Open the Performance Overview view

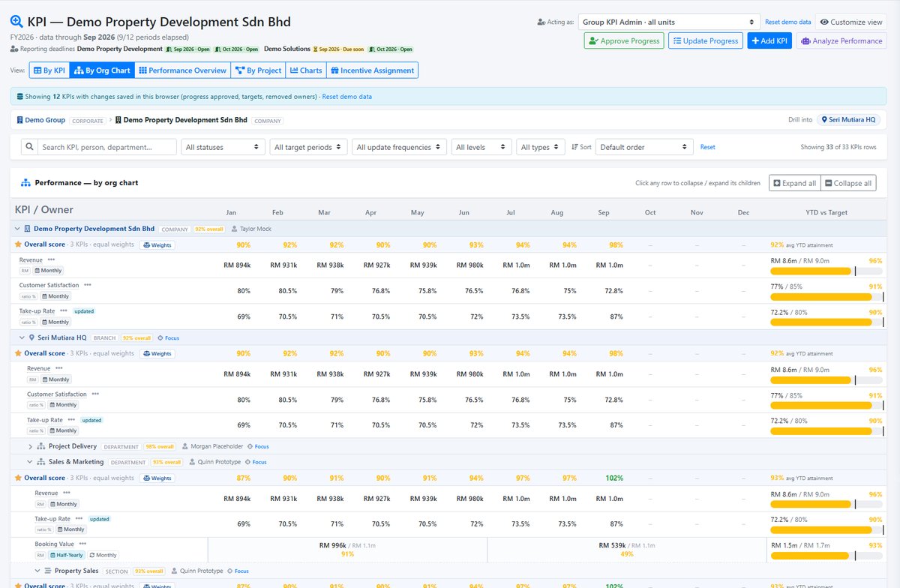[182, 70]
